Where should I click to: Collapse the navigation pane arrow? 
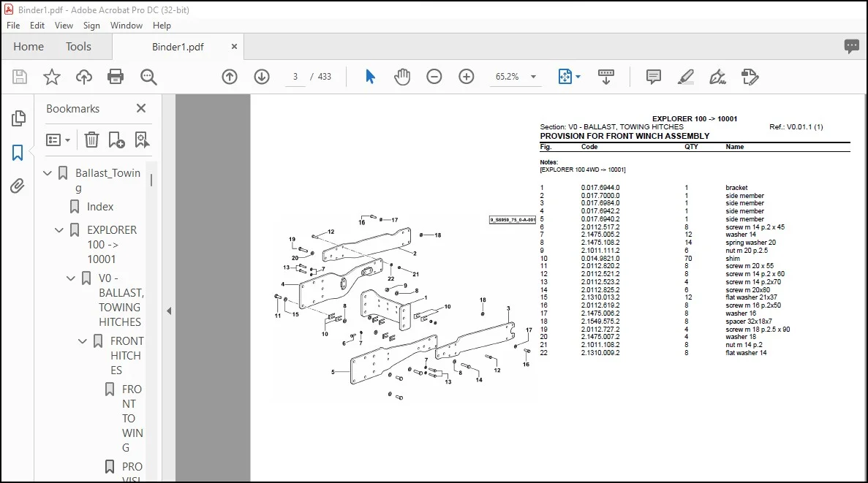click(x=169, y=311)
